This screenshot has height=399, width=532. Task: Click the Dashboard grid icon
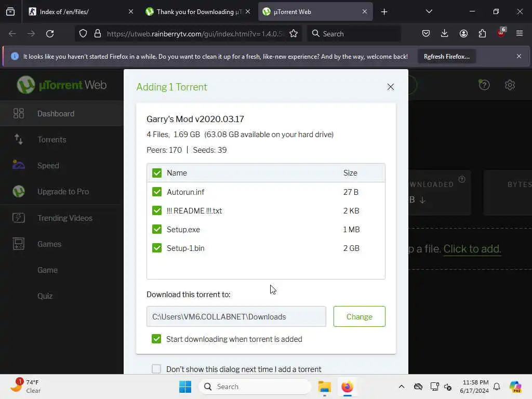click(x=18, y=113)
